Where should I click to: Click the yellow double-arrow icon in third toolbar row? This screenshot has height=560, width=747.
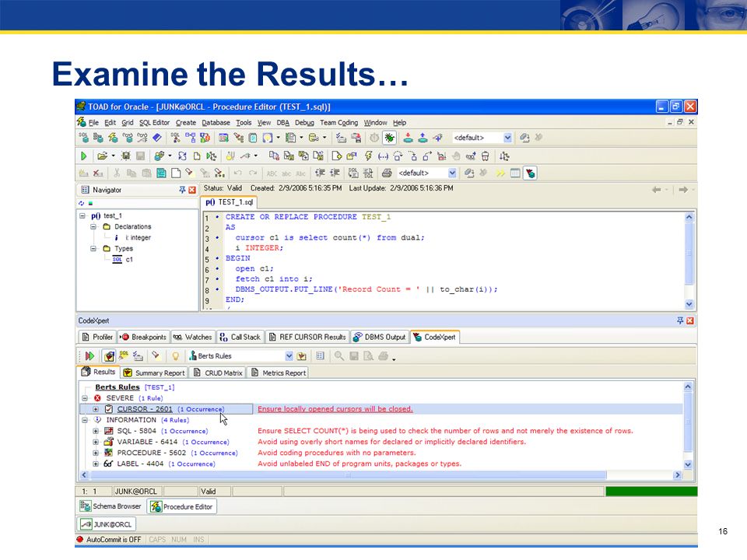point(500,173)
